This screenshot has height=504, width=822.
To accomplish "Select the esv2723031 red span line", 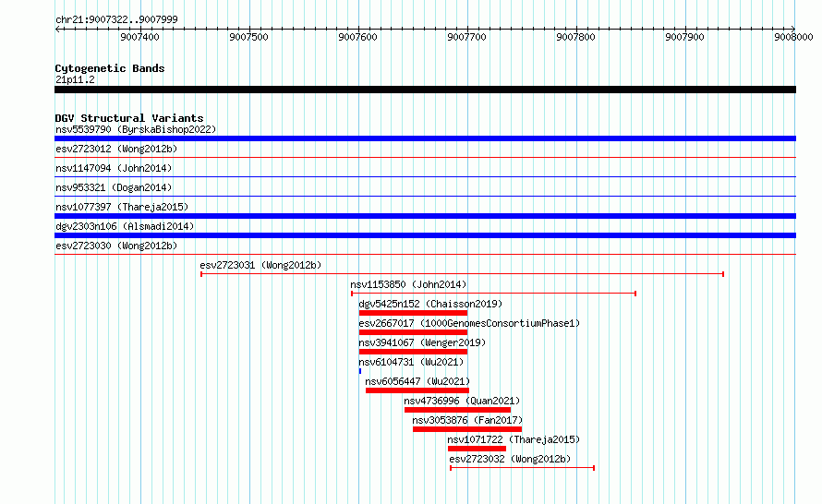I will 463,274.
